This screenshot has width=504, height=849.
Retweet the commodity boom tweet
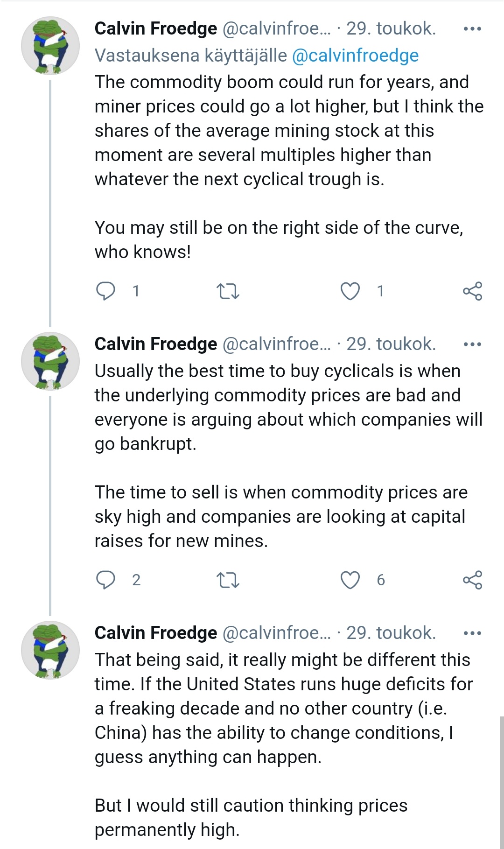pos(228,291)
